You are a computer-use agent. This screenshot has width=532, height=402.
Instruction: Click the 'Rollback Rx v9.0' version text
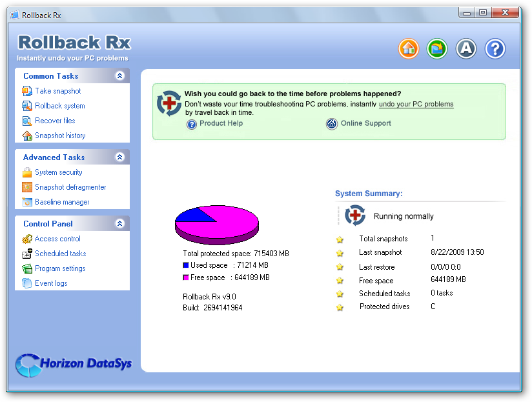coord(209,297)
